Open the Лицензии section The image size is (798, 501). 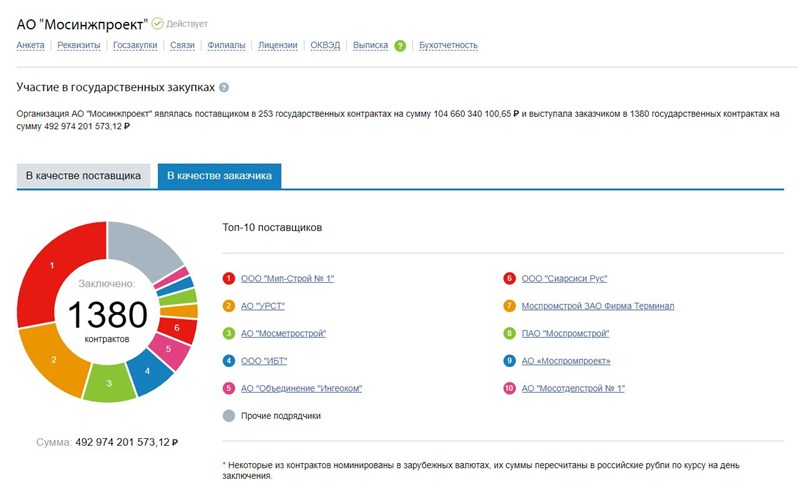[278, 45]
